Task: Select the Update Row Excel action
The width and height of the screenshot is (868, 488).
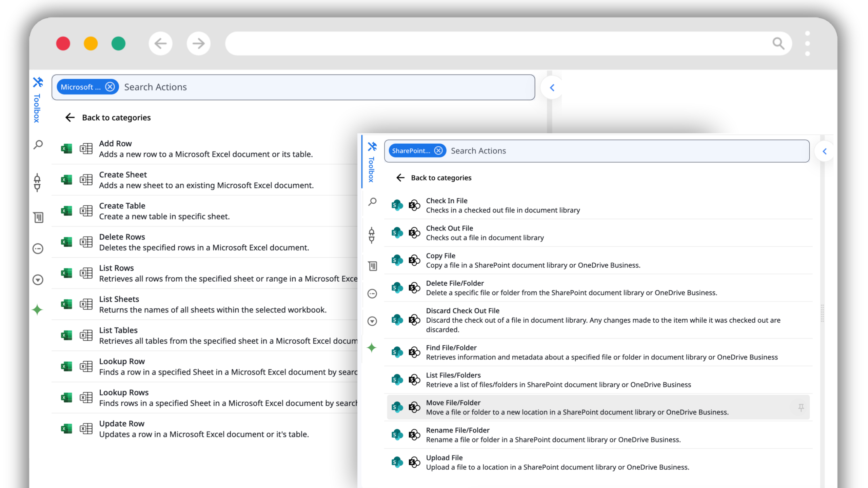Action: pyautogui.click(x=204, y=429)
